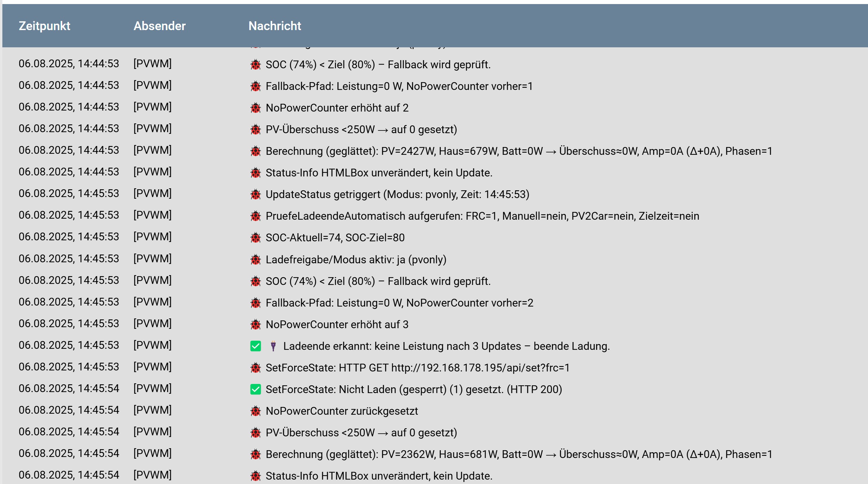Screen dimensions: 868x484
Task: Click the green checkmark on the "Ladeende erkannt" row
Action: (x=256, y=346)
